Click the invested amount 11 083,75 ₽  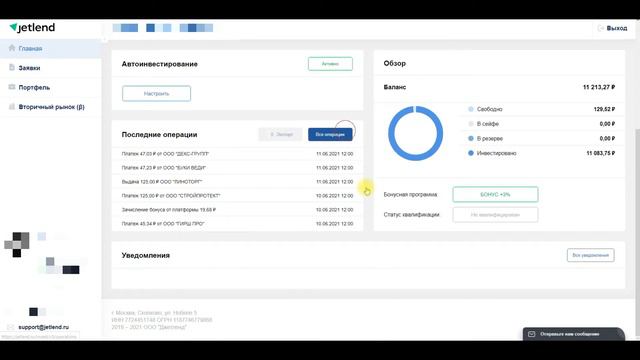pos(600,153)
